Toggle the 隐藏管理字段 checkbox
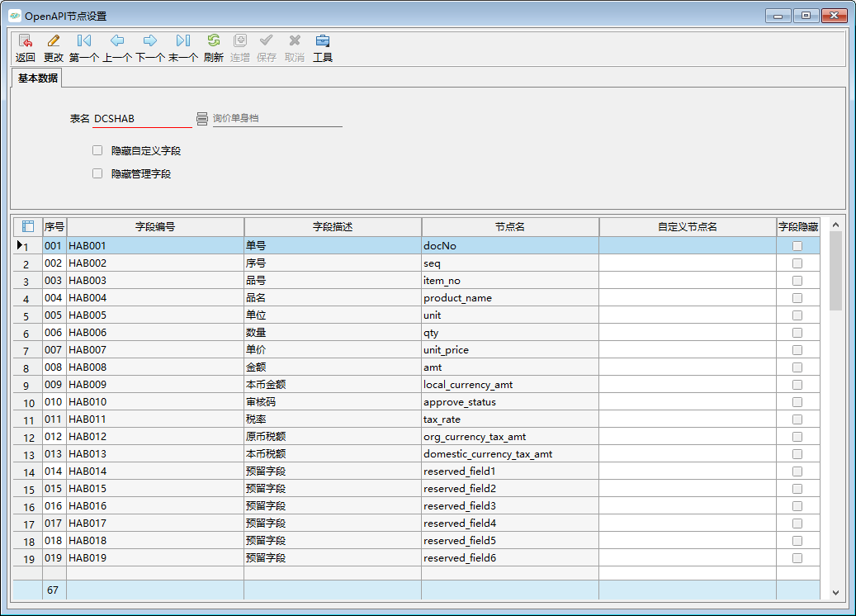The width and height of the screenshot is (856, 616). 98,174
